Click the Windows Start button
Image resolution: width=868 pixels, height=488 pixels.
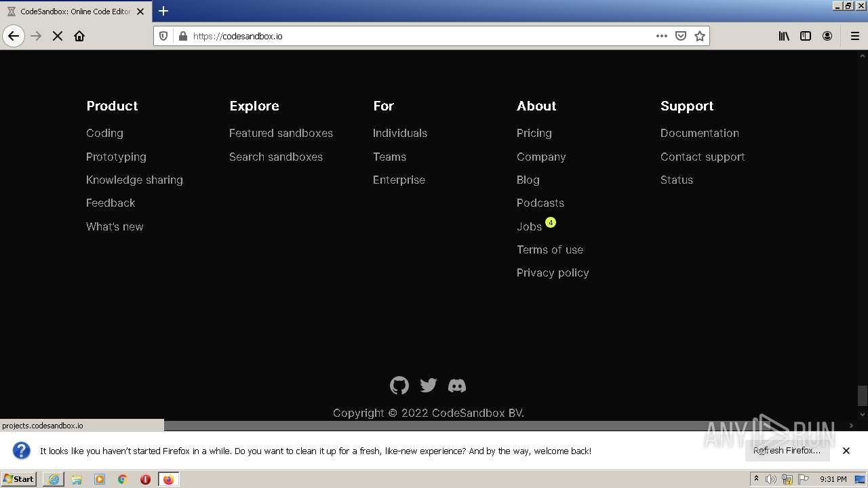click(x=19, y=479)
